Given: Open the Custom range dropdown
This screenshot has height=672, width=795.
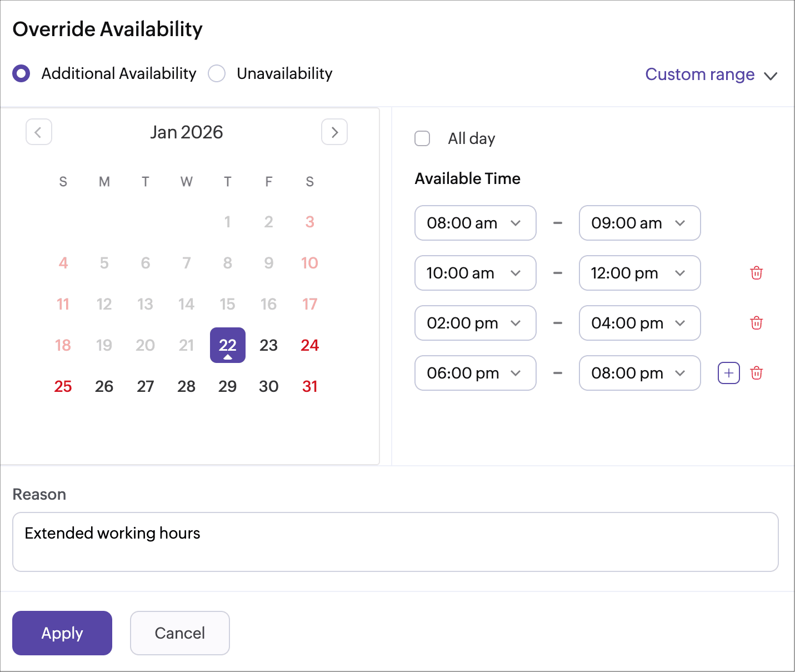Looking at the screenshot, I should (711, 74).
